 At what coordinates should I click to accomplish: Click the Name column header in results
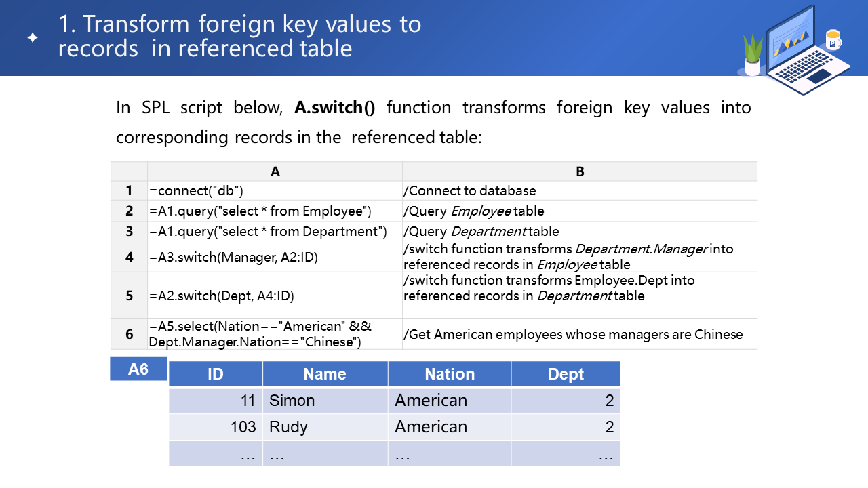point(325,374)
